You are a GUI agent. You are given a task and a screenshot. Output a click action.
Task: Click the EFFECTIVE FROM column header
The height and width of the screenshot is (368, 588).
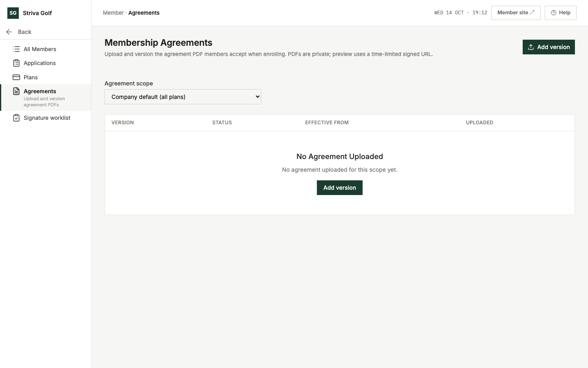(x=327, y=123)
